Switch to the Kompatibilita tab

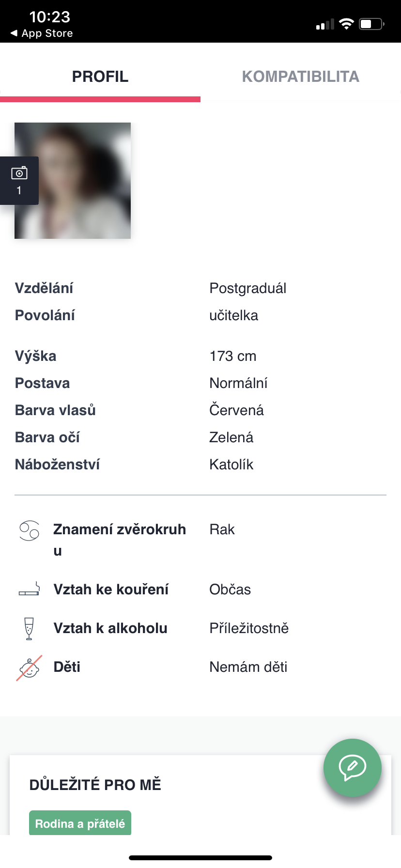[x=300, y=77]
